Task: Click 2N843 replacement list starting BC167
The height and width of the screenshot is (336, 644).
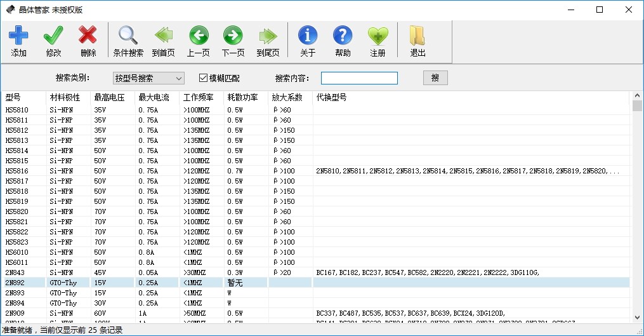Action: [428, 272]
